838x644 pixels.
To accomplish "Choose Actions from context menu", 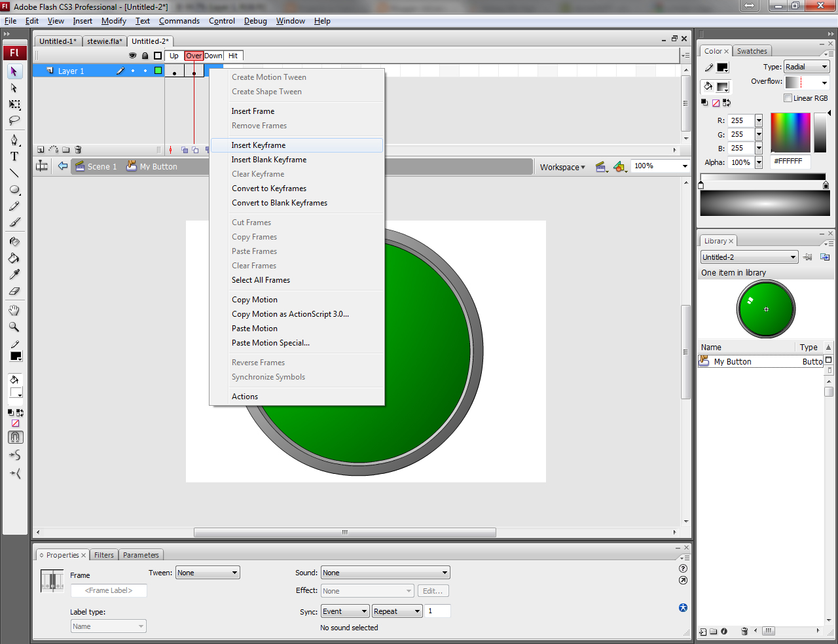I will pos(297,397).
